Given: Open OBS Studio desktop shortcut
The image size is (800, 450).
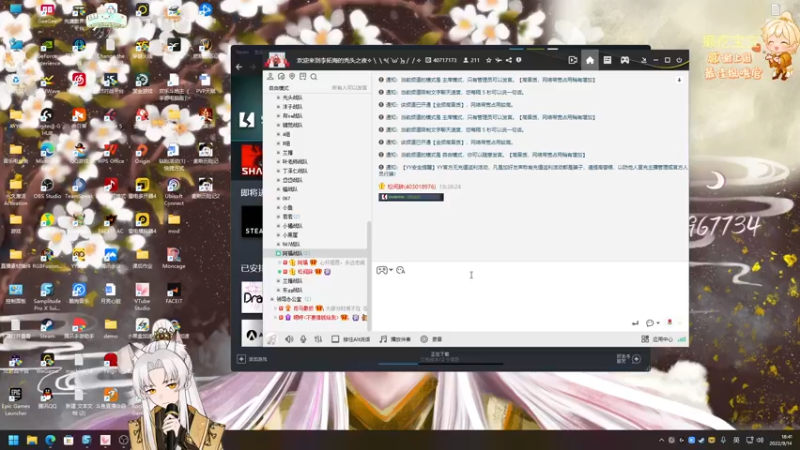Looking at the screenshot, I should [47, 188].
